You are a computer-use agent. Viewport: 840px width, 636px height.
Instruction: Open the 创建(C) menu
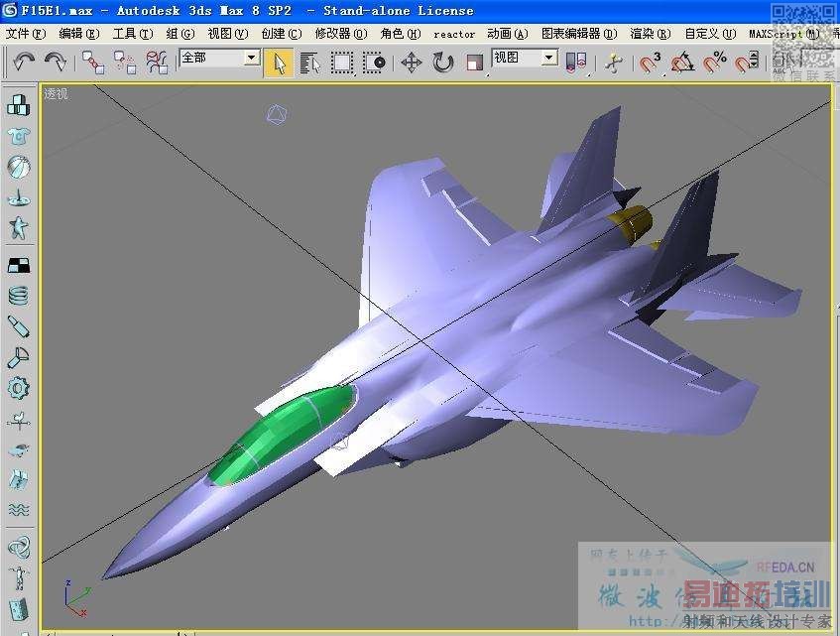tap(282, 34)
